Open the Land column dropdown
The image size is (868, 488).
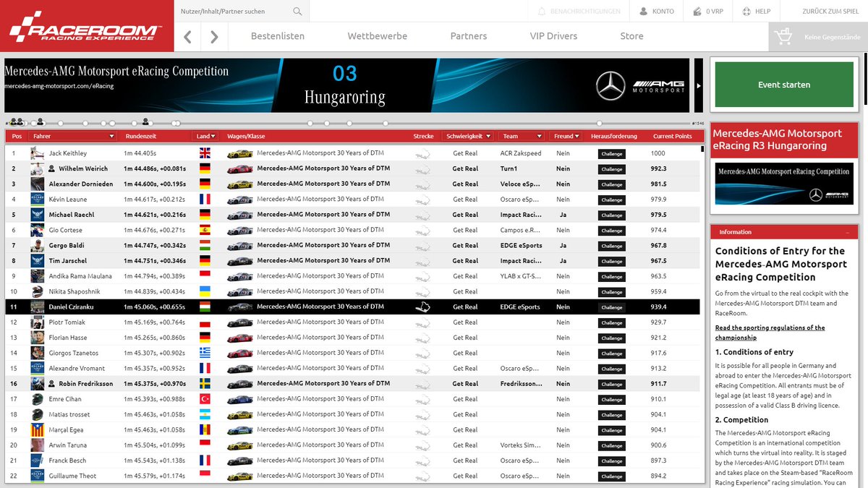click(x=213, y=136)
